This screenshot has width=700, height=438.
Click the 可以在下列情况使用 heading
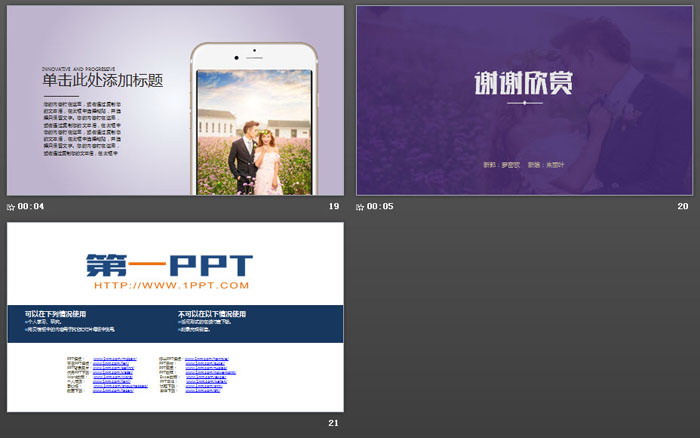[55, 314]
